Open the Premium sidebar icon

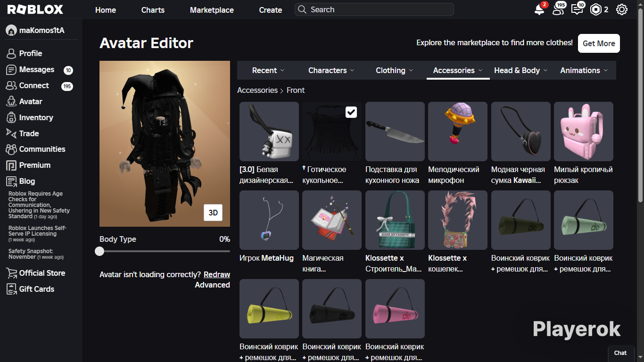11,165
